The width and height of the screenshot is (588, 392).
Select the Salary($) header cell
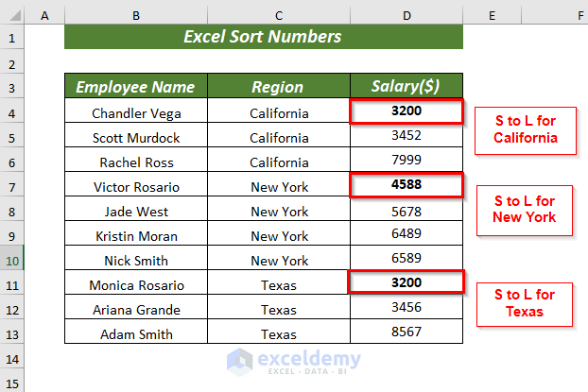point(406,87)
